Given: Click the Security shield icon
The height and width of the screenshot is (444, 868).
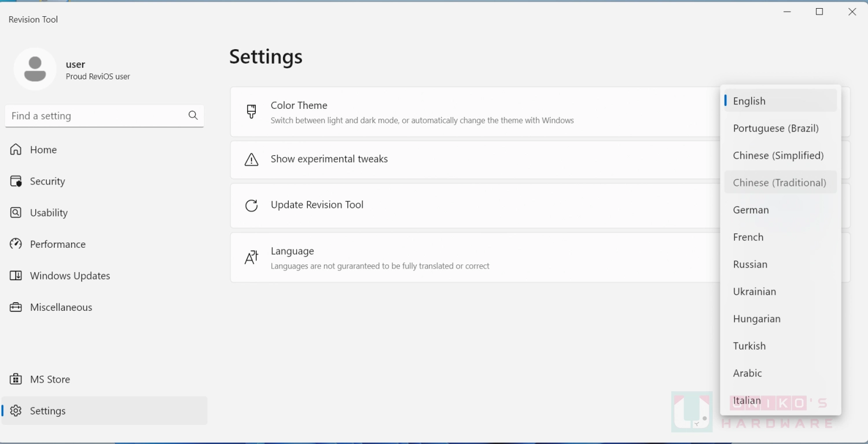Looking at the screenshot, I should pos(17,181).
